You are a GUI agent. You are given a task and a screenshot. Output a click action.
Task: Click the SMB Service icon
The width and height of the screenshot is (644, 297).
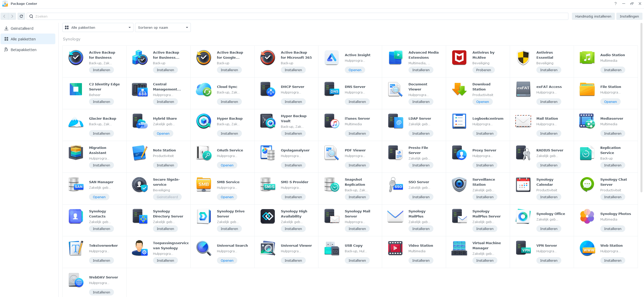point(204,185)
